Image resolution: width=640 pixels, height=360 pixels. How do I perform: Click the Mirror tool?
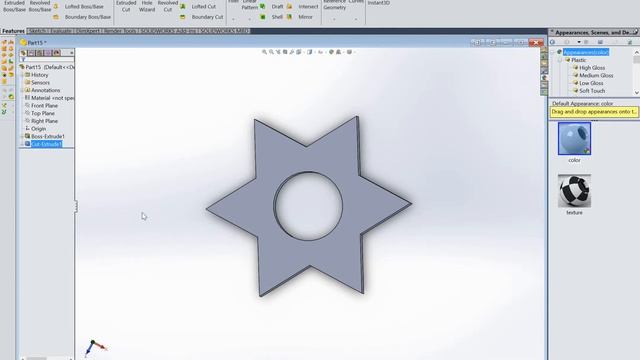pos(300,17)
